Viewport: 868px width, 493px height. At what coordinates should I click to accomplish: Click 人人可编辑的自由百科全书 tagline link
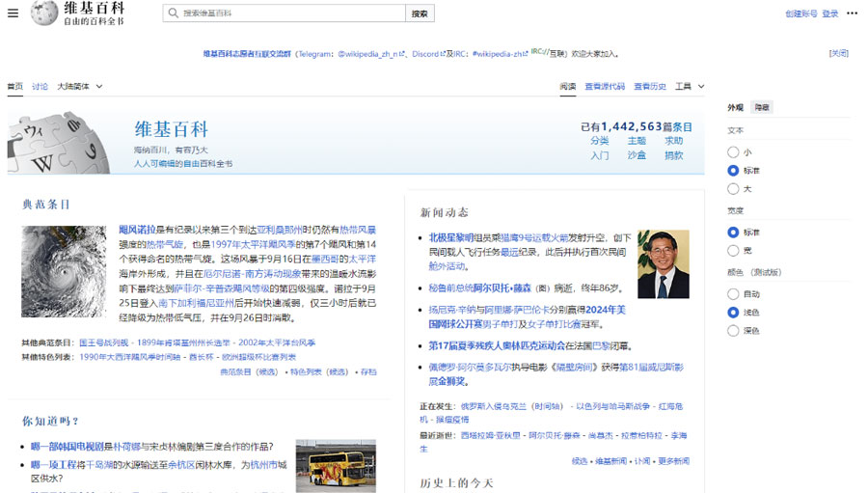[183, 164]
